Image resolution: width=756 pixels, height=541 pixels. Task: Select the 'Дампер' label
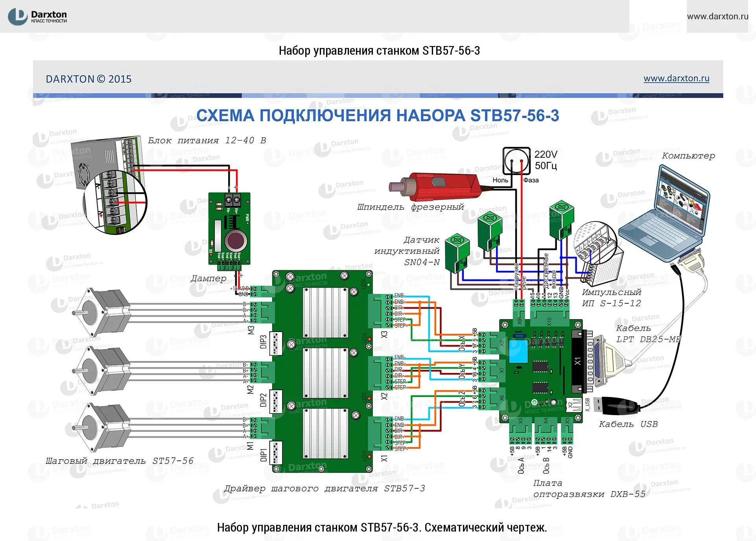[208, 279]
